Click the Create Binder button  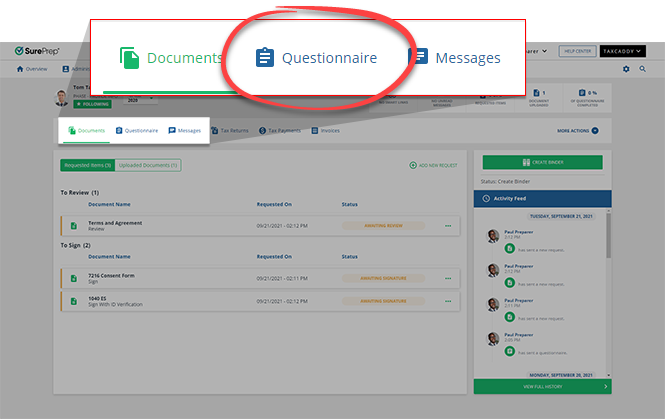click(x=542, y=162)
